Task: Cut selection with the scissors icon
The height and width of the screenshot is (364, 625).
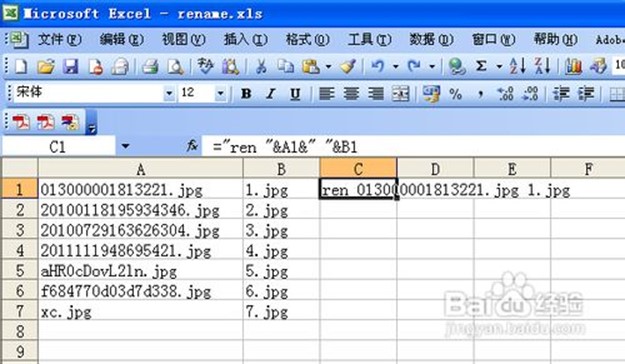Action: pyautogui.click(x=261, y=66)
